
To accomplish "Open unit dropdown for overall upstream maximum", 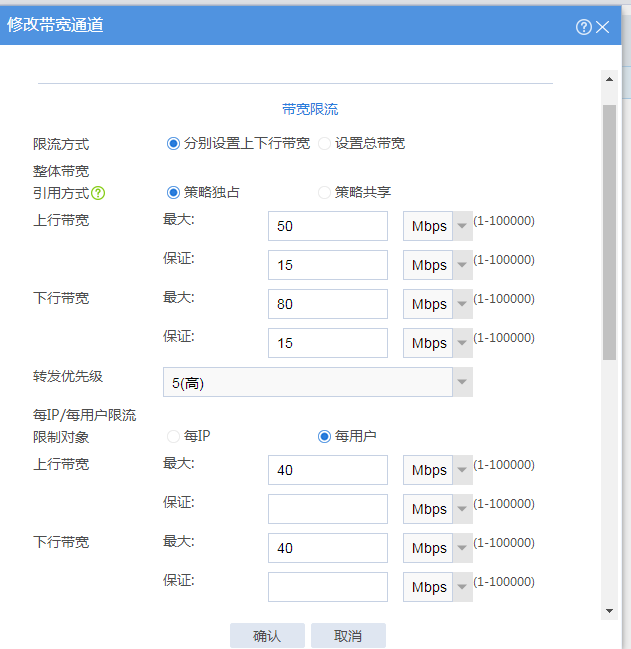I will click(437, 226).
